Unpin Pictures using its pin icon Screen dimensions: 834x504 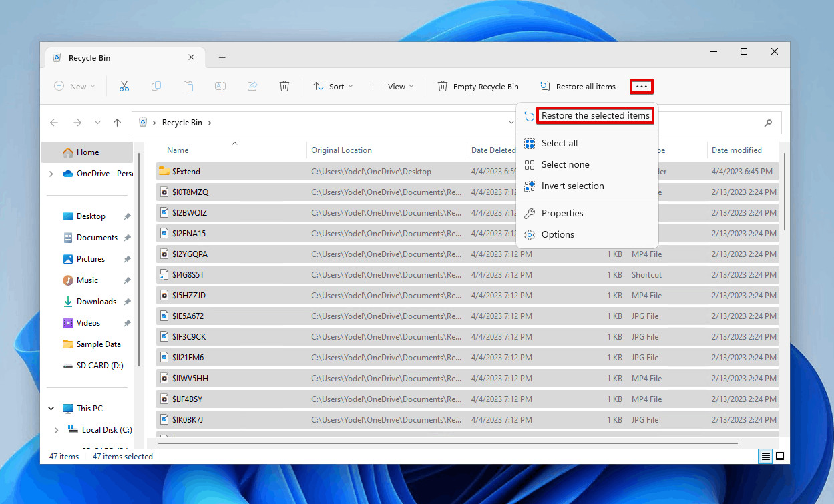click(x=127, y=259)
